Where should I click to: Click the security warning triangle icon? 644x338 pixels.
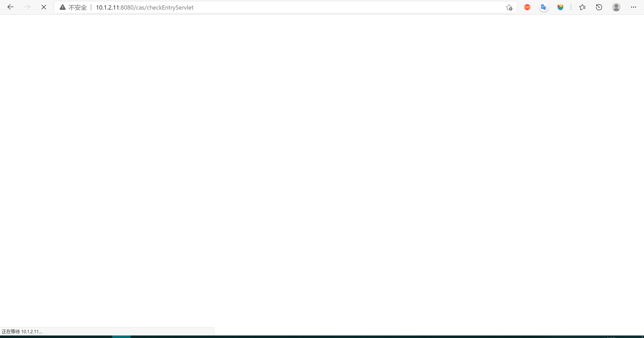62,7
